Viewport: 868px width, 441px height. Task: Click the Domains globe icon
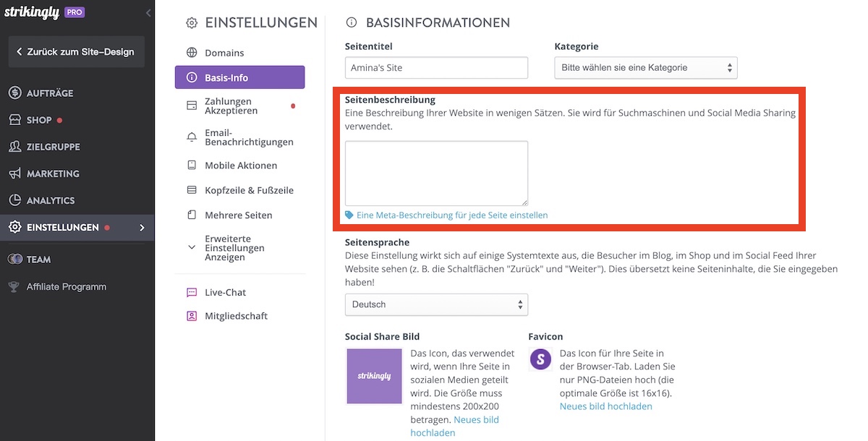(192, 53)
